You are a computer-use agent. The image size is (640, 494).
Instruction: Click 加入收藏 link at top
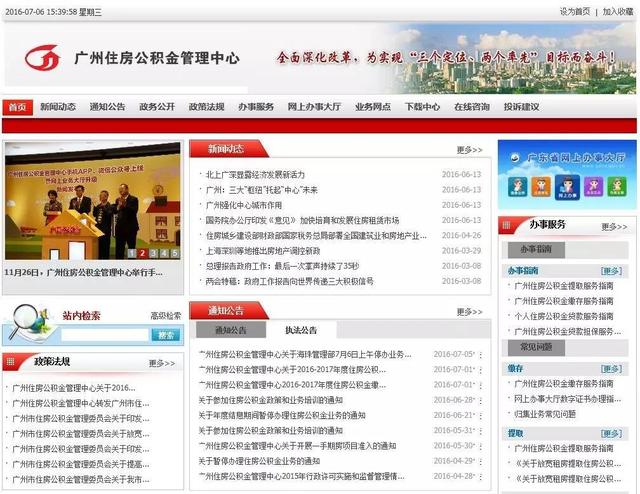point(618,11)
